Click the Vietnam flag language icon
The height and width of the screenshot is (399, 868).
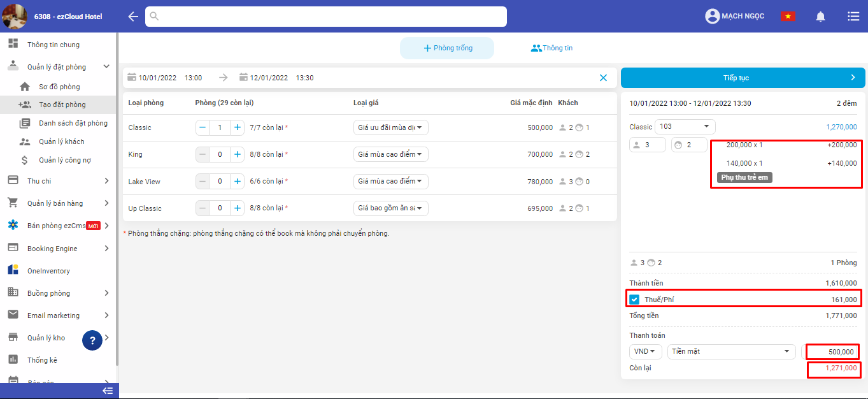click(x=788, y=17)
